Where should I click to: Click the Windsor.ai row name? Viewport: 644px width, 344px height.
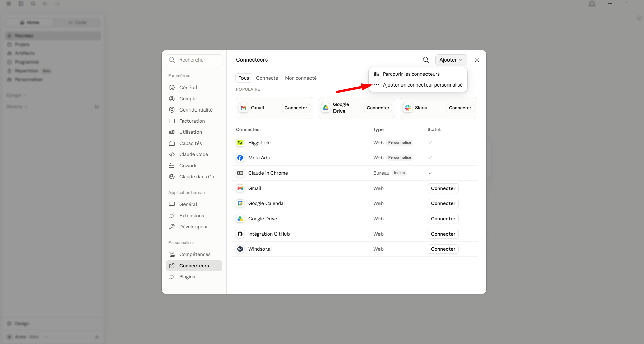pos(260,249)
